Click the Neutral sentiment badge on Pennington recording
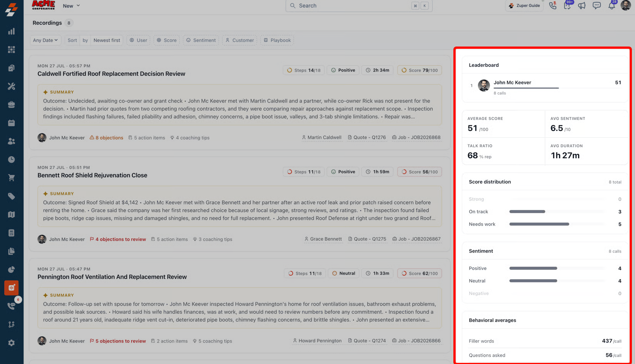Image resolution: width=635 pixels, height=364 pixels. point(343,273)
